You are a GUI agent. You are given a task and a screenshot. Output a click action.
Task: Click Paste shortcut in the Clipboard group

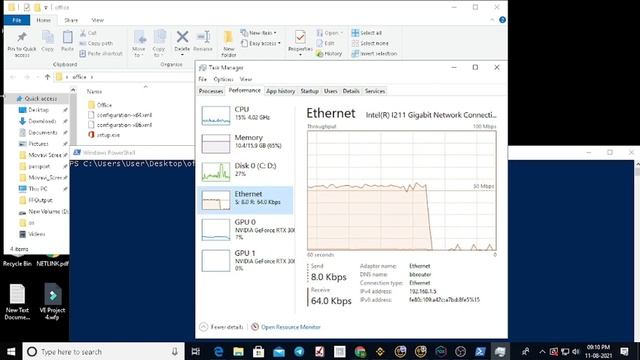[101, 53]
